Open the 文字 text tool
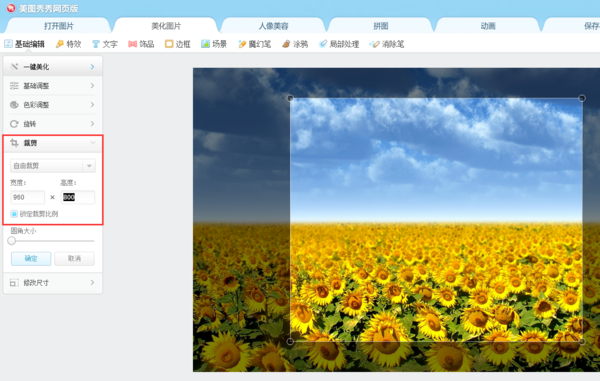The image size is (600, 381). [105, 44]
